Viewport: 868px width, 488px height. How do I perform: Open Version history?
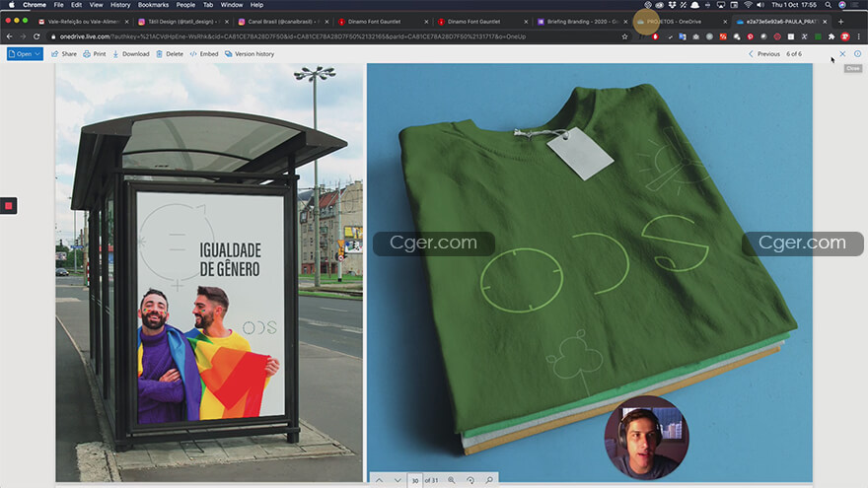[x=250, y=54]
